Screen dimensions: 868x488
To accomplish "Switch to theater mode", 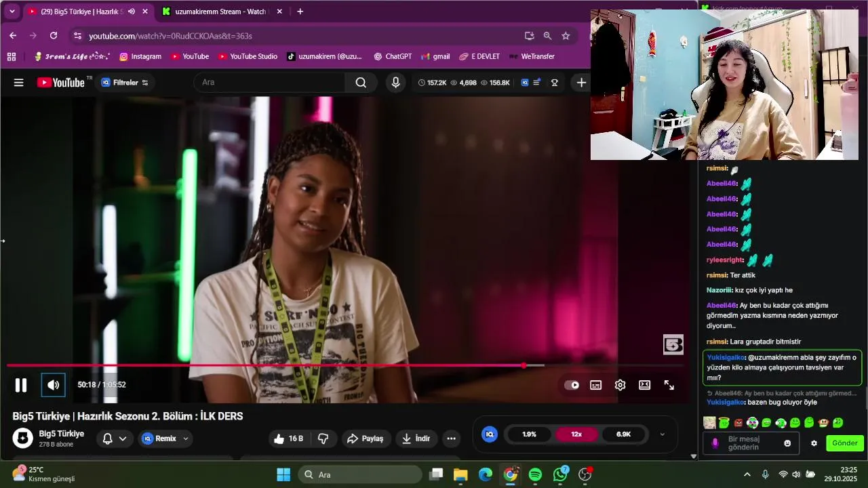I will click(644, 385).
